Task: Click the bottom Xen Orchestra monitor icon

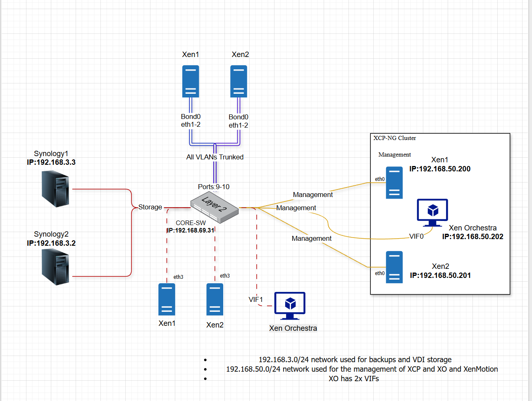Action: coord(290,306)
